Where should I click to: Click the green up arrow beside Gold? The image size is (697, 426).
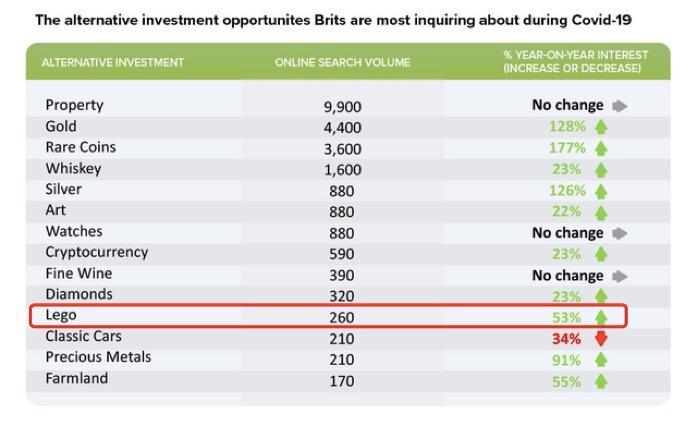[601, 127]
